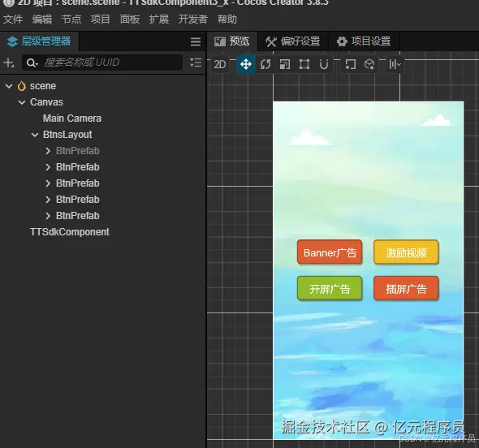Open the search filter magnifier dropdown
The height and width of the screenshot is (448, 479).
tap(32, 63)
